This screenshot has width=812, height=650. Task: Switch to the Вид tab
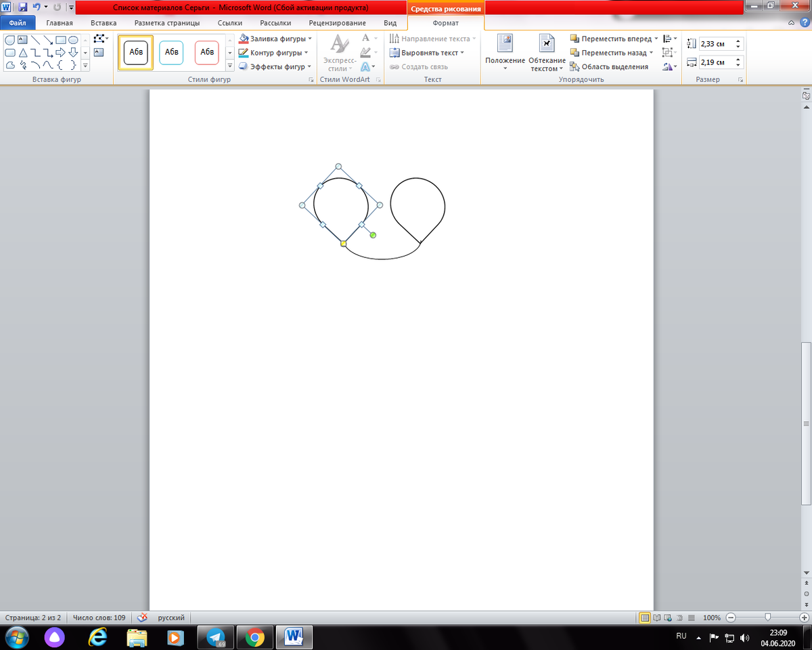click(390, 22)
